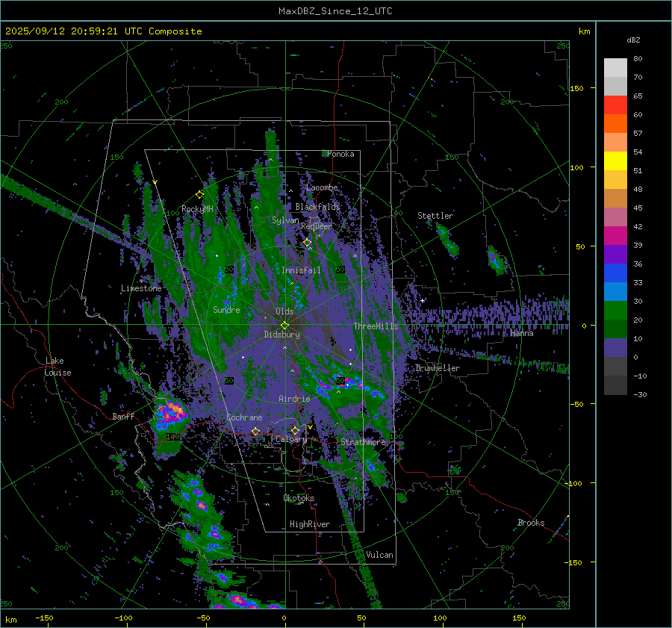Click the Brooks city label
The image size is (672, 628).
(531, 523)
